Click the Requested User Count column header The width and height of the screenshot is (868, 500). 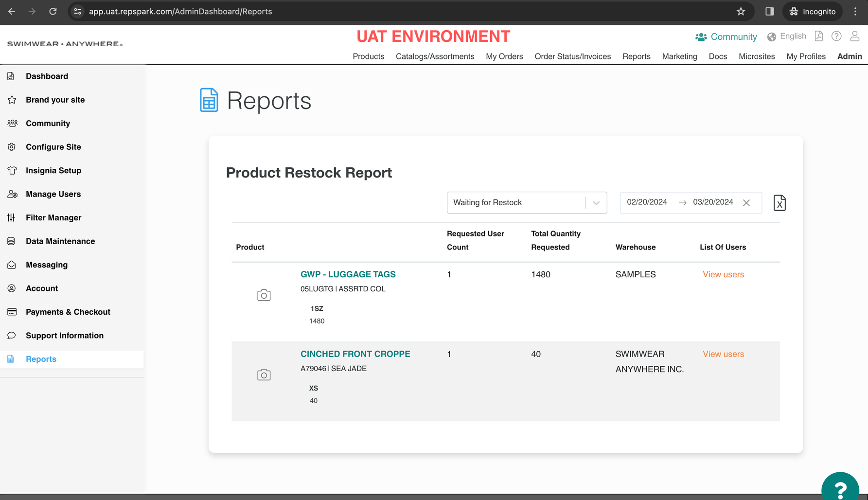[x=475, y=240]
